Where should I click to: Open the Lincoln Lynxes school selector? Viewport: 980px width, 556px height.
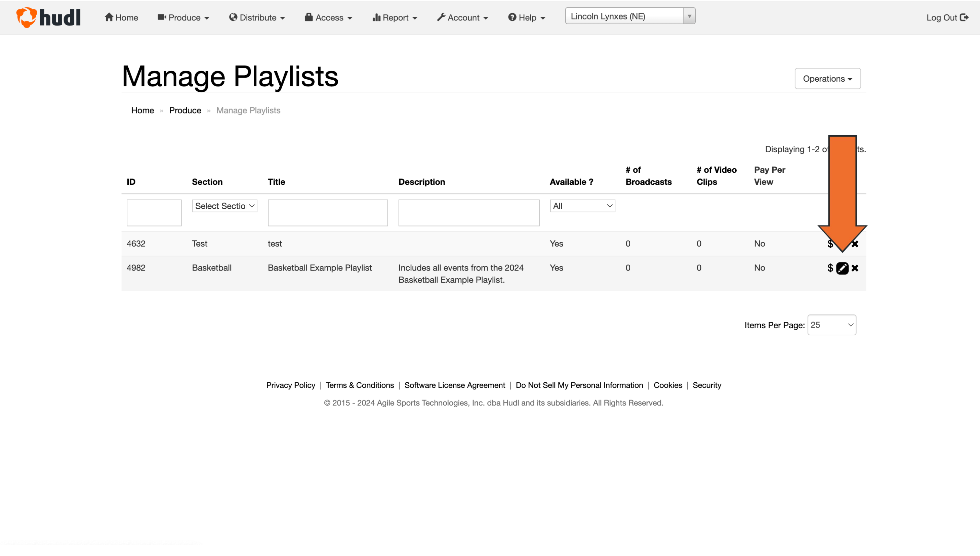[x=629, y=16]
